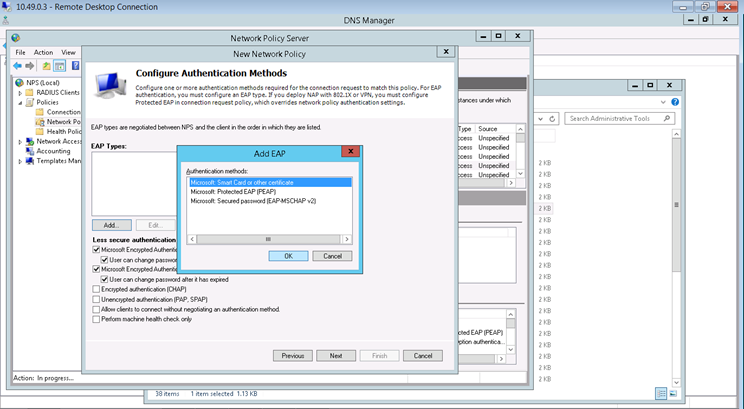Click the Search Administrative Tools field
The image size is (744, 409).
(x=650, y=118)
